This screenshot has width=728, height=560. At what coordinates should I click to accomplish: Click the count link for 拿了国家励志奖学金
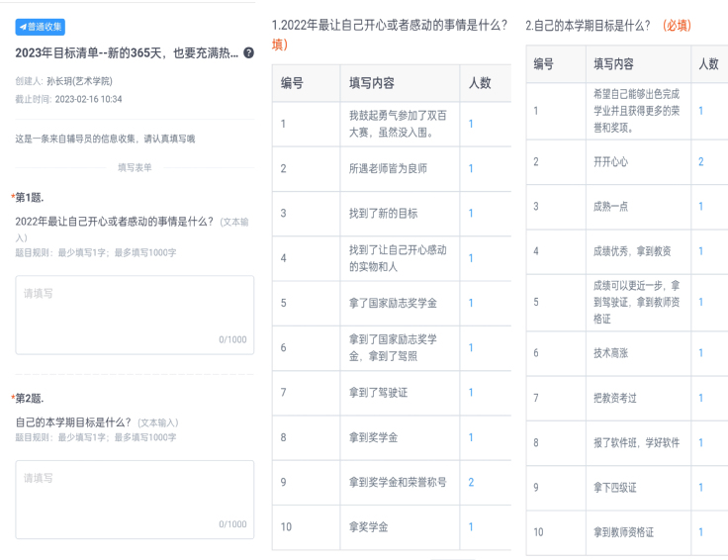pos(471,303)
